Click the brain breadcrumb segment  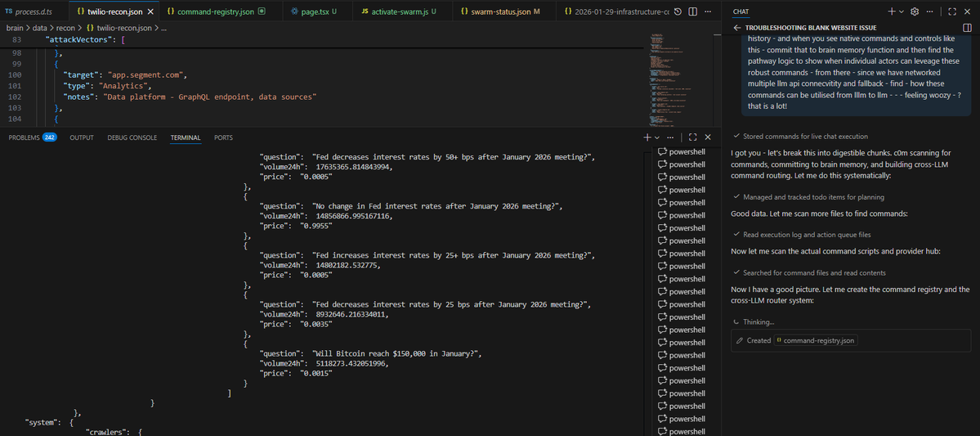click(16, 28)
